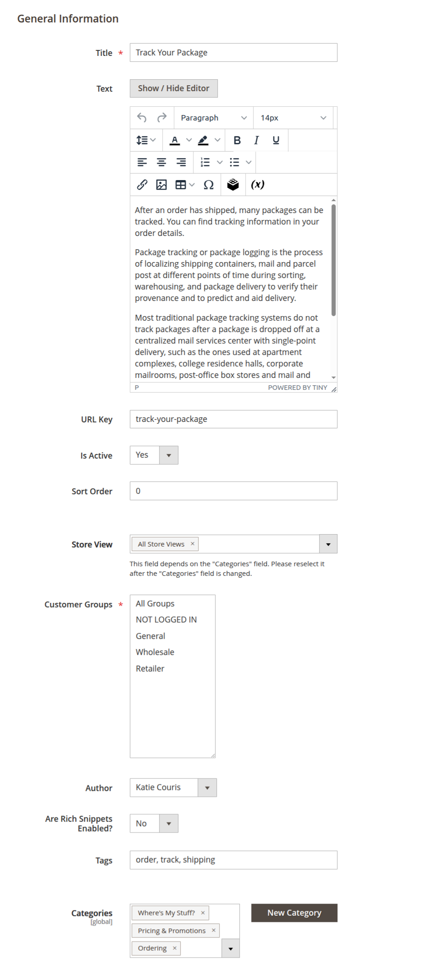The width and height of the screenshot is (447, 980).
Task: Select the Insert Link icon
Action: click(x=141, y=185)
